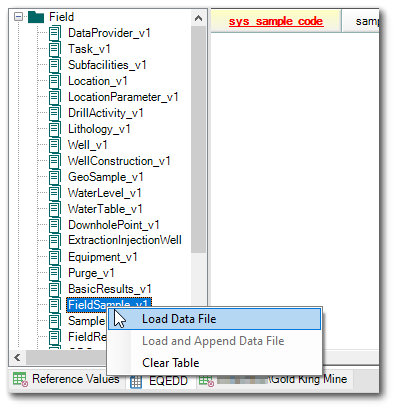Select Lithology_v1 in the tree
The width and height of the screenshot is (395, 409).
coord(99,129)
